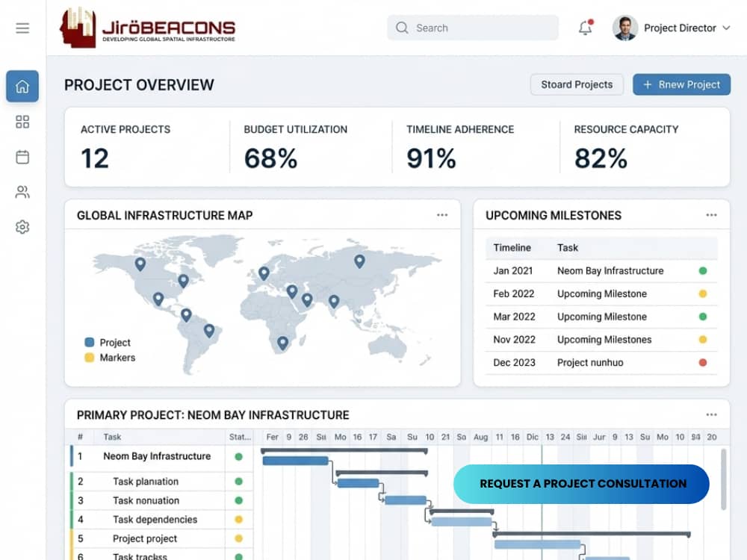Click the yellow Markers legend swatch
Viewport: 747px width, 560px height.
(x=89, y=357)
